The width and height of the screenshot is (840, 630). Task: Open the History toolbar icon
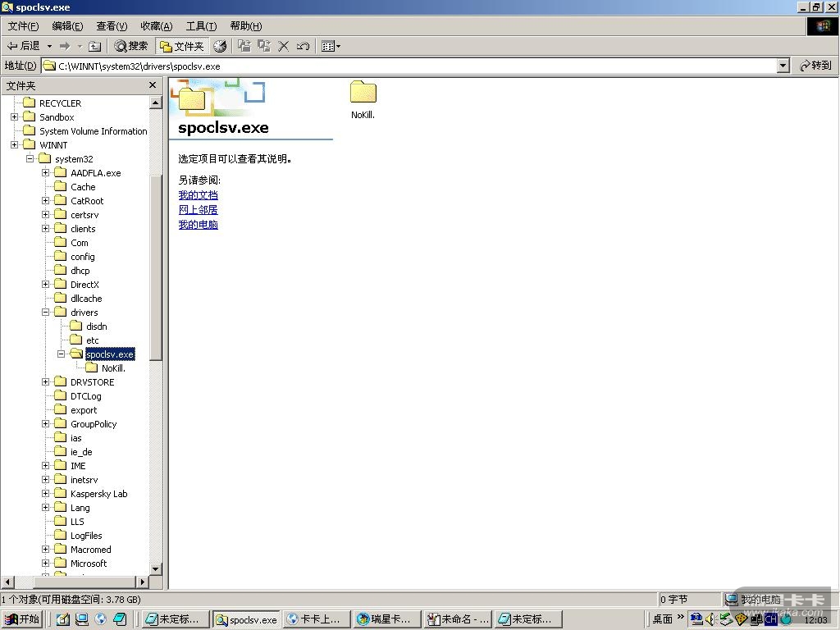(220, 46)
